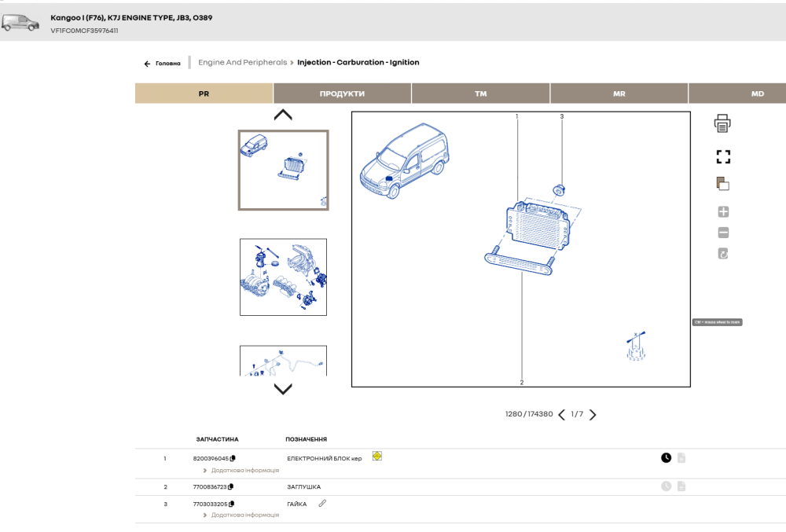Click the print diagram icon
The height and width of the screenshot is (532, 786).
(x=722, y=123)
